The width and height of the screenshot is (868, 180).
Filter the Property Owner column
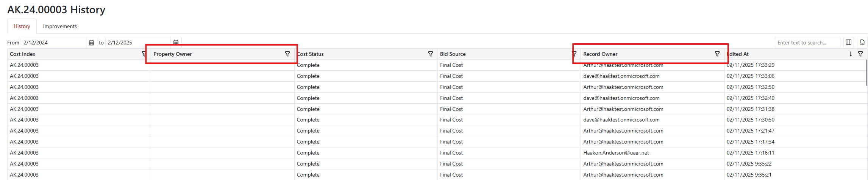287,54
